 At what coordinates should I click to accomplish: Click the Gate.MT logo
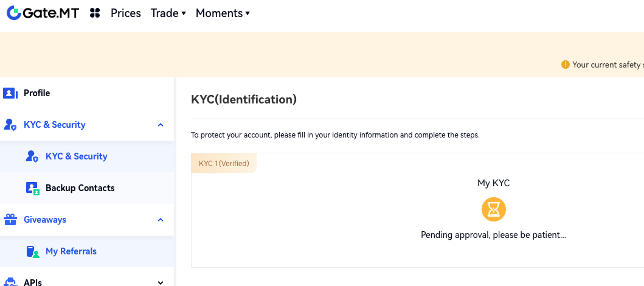point(43,13)
